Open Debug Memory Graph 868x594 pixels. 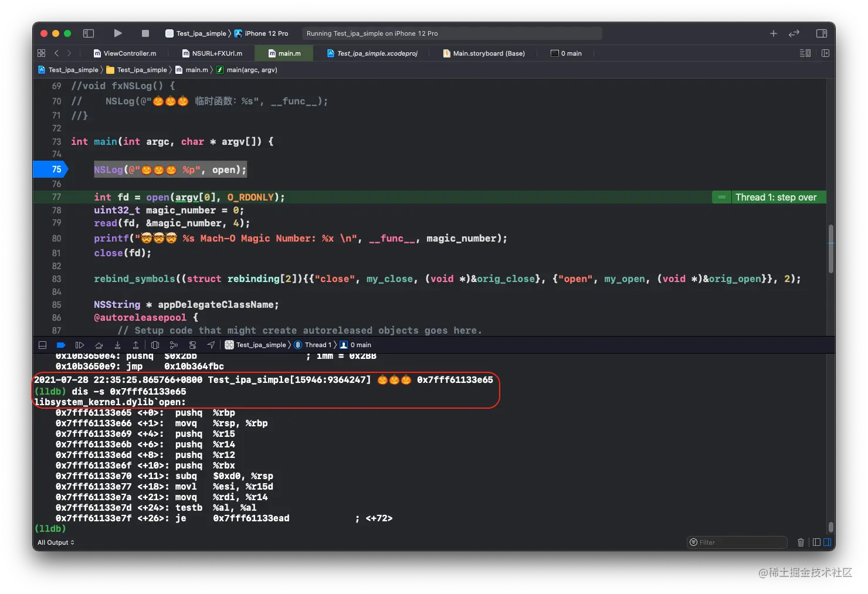[x=174, y=345]
